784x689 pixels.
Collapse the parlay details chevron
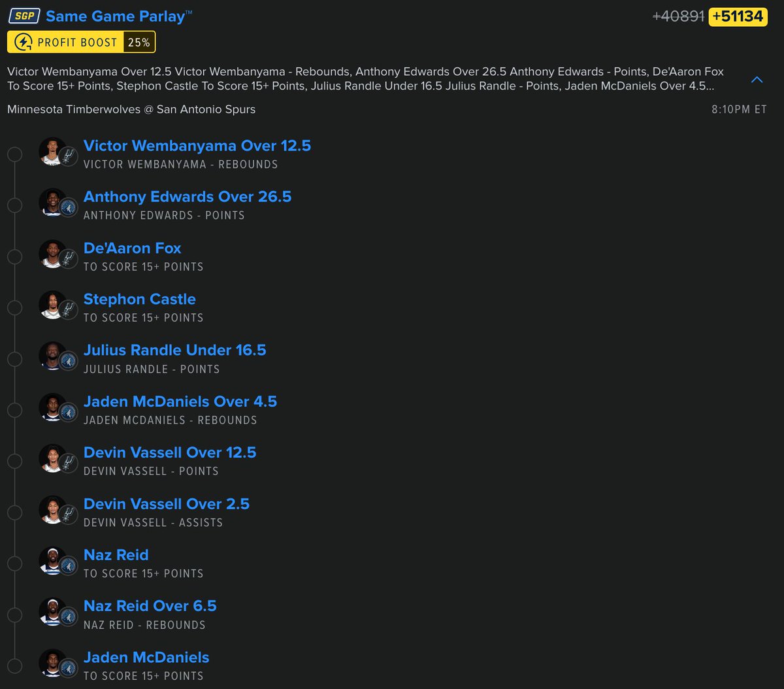(757, 80)
